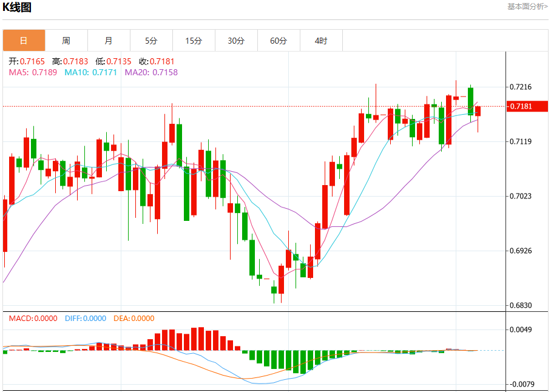
Task: Open the 基本面分析 link
Action: point(527,6)
